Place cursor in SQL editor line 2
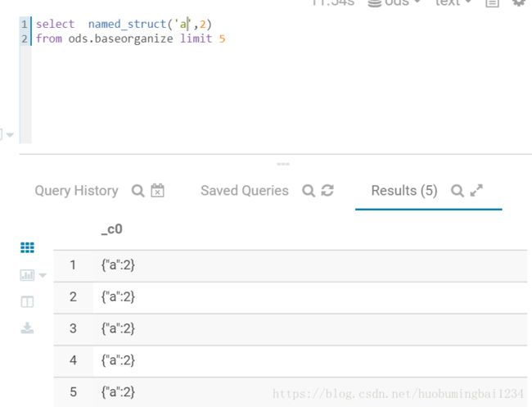The image size is (532, 407). click(x=130, y=38)
